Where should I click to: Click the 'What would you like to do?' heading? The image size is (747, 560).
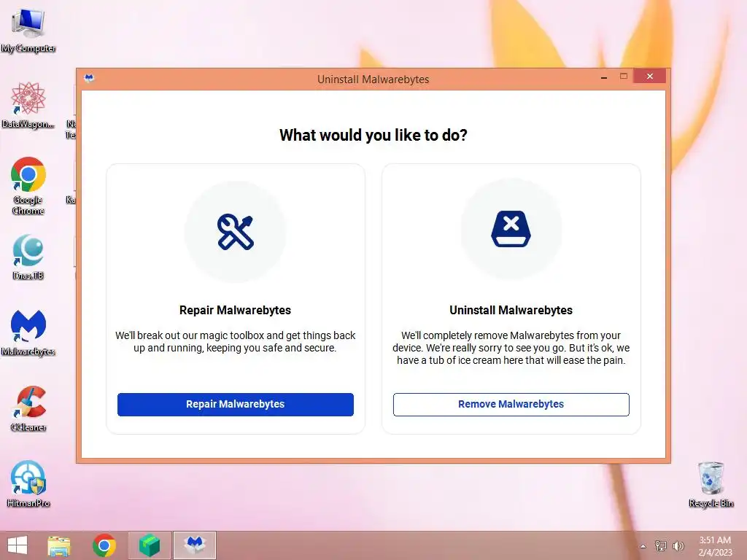coord(373,135)
